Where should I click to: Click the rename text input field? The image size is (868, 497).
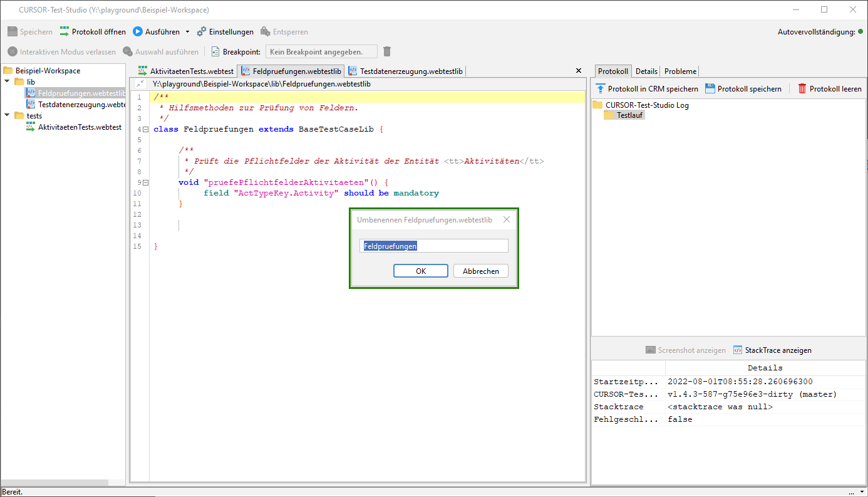434,246
